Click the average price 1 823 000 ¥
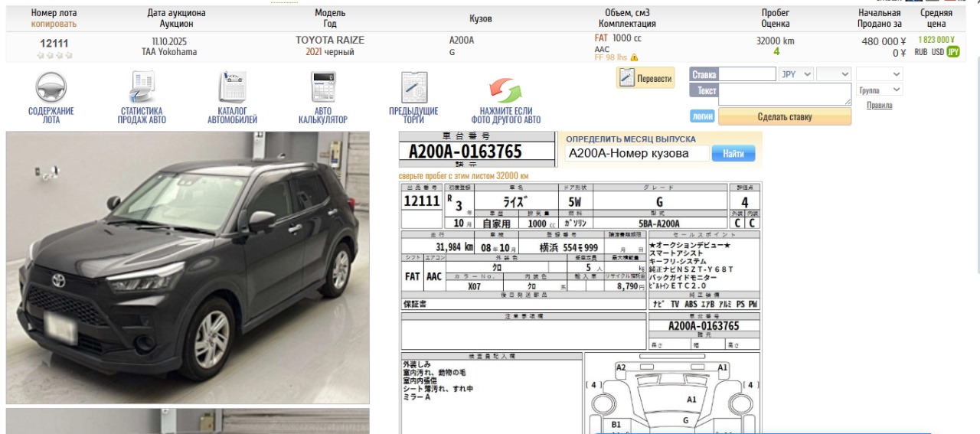Viewport: 980px width, 434px height. 936,40
